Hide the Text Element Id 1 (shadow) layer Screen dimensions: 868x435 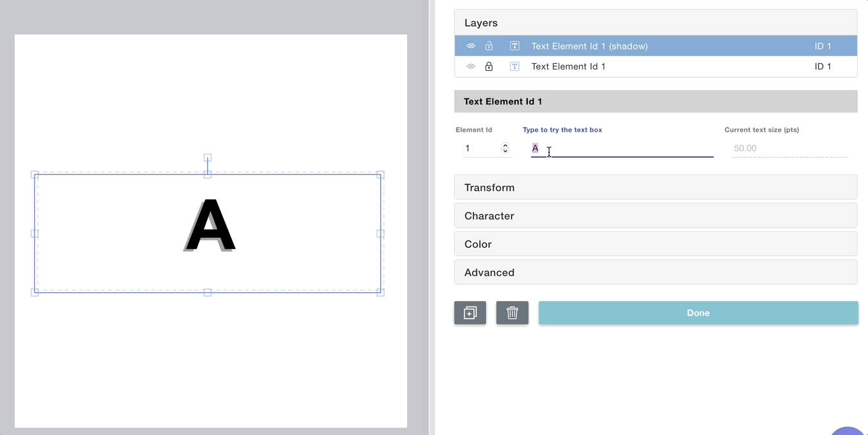click(x=471, y=46)
